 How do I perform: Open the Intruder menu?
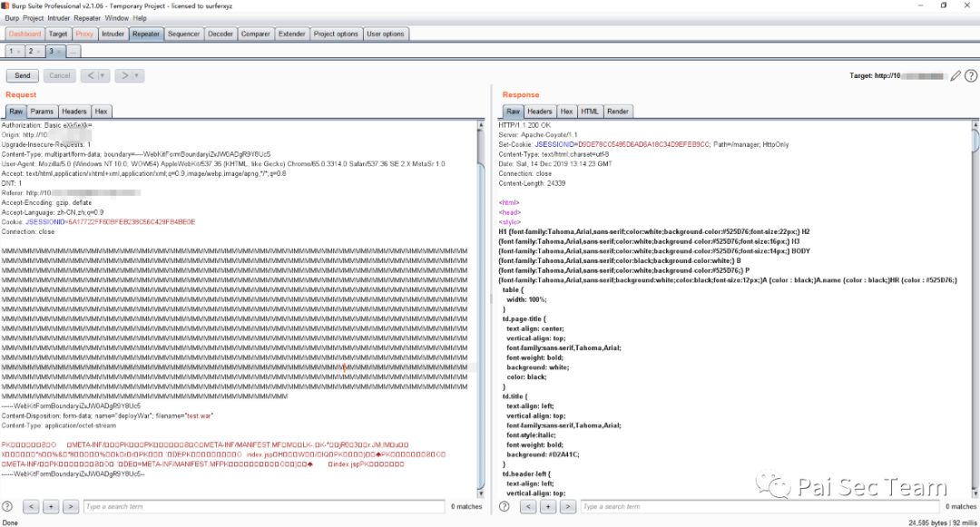tap(59, 18)
